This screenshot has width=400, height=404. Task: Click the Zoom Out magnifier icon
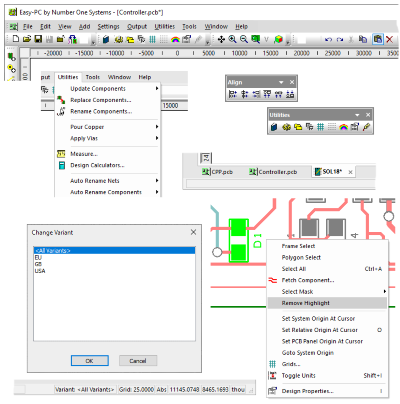[x=244, y=39]
